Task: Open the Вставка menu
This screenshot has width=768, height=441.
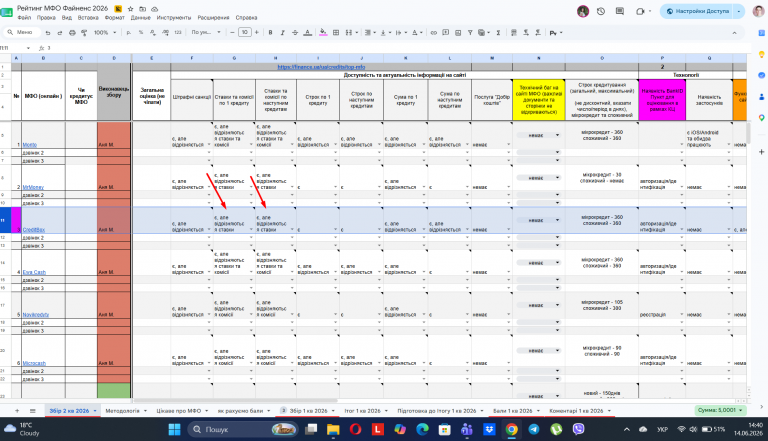Action: [88, 18]
